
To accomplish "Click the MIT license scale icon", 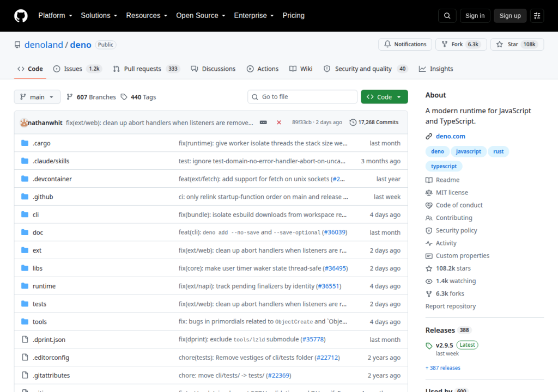I will (429, 192).
